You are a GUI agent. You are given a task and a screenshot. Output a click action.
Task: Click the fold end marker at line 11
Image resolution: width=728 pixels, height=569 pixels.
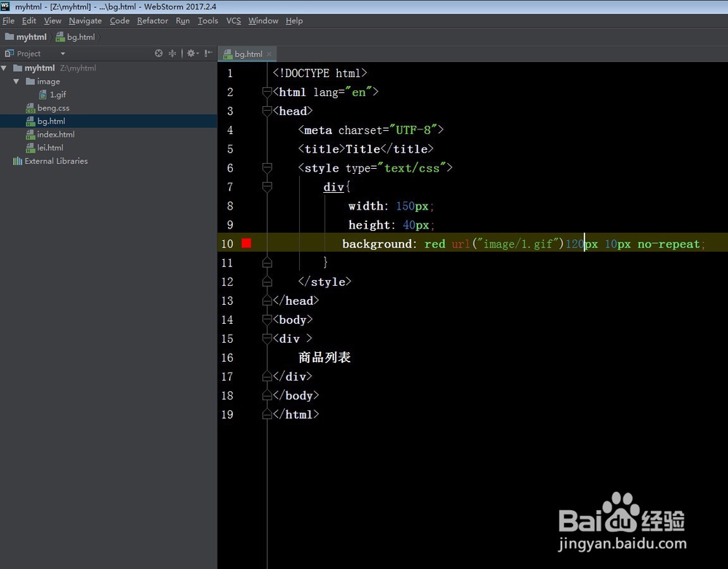267,263
